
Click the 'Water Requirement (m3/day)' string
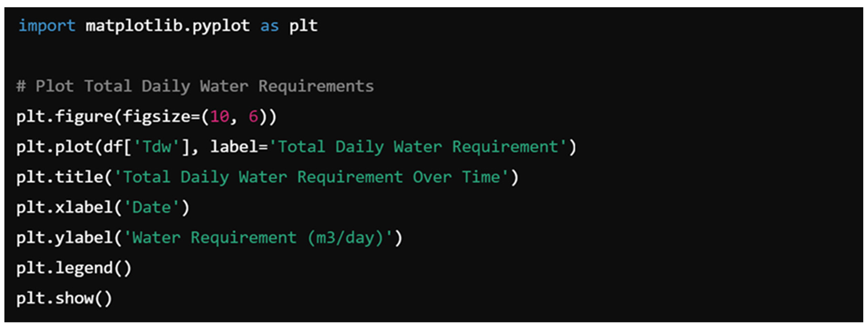(258, 238)
